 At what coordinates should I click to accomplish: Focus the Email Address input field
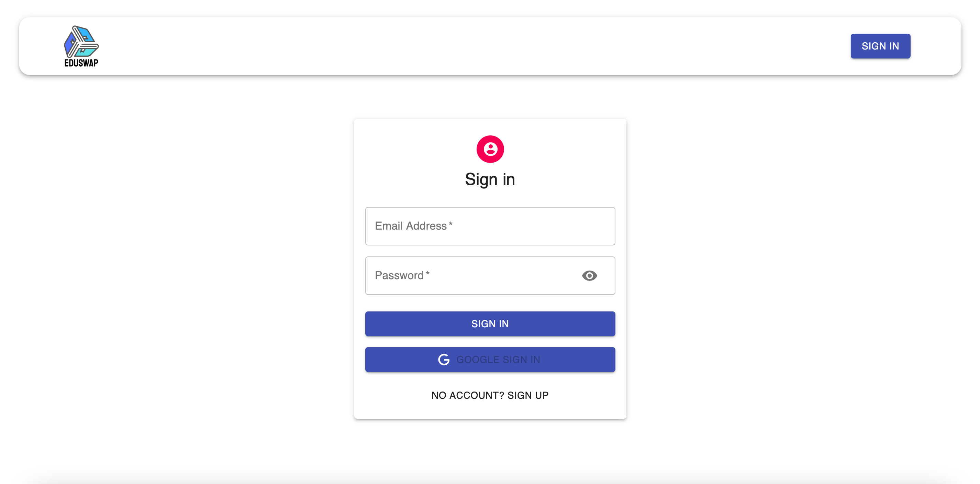(x=490, y=226)
